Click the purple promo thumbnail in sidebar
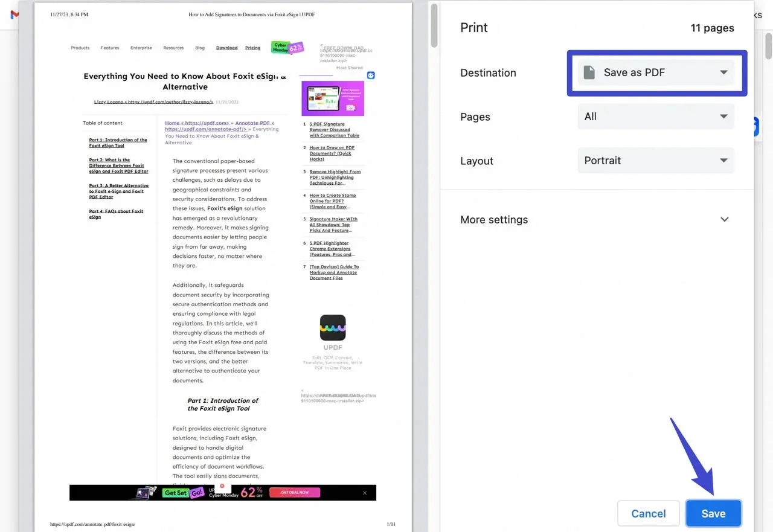This screenshot has width=773, height=532. point(333,98)
